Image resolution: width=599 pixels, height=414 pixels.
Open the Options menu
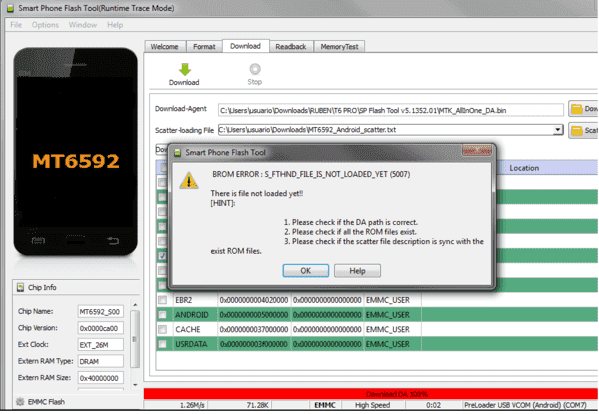pyautogui.click(x=45, y=25)
